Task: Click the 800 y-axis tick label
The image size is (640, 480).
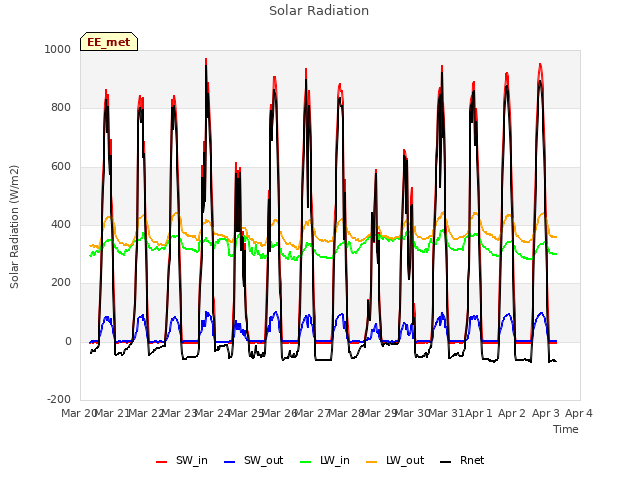Action: [61, 107]
